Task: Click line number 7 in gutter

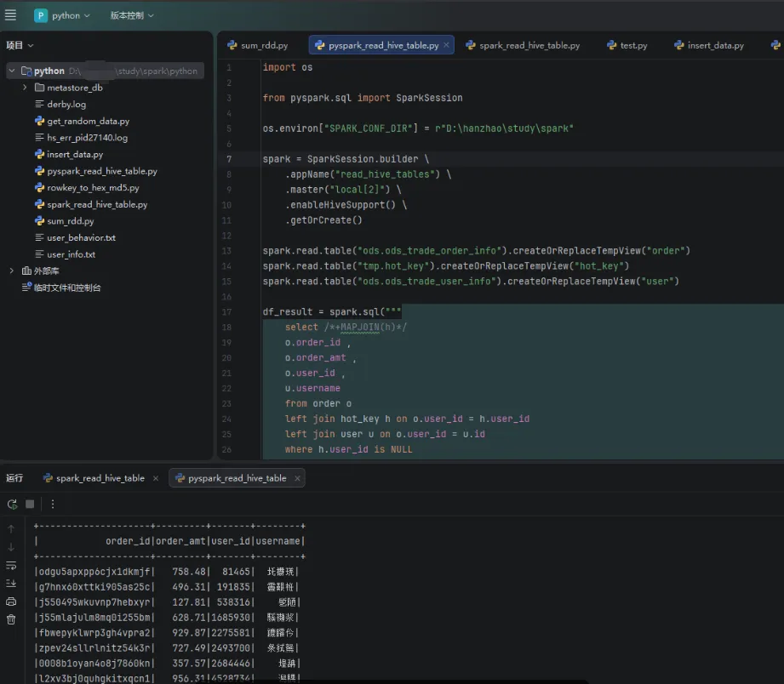Action: pos(229,159)
